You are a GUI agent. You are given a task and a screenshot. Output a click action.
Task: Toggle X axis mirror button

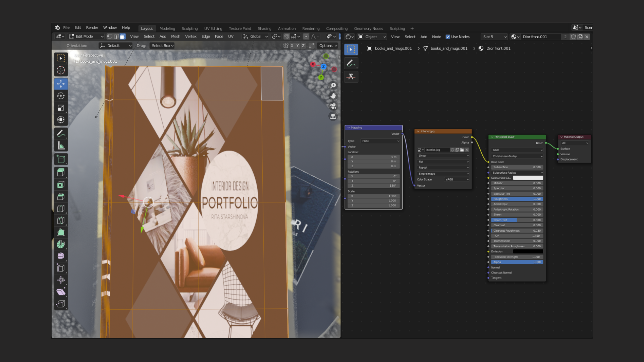click(292, 46)
